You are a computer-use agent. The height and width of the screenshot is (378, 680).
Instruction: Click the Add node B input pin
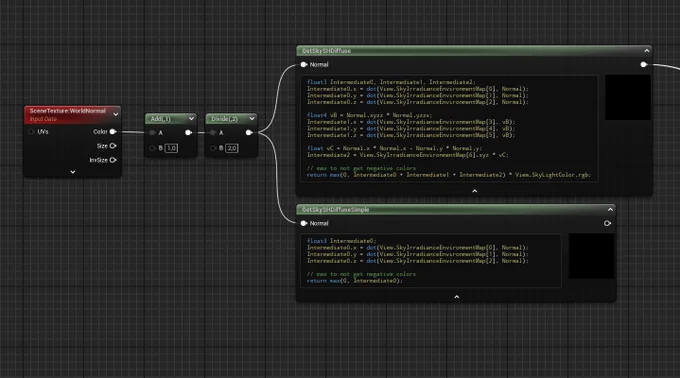[x=152, y=148]
